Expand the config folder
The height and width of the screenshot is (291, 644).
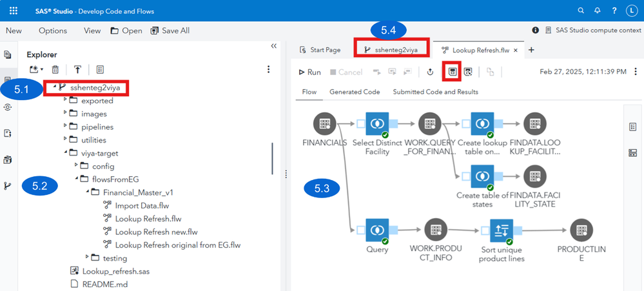point(76,165)
